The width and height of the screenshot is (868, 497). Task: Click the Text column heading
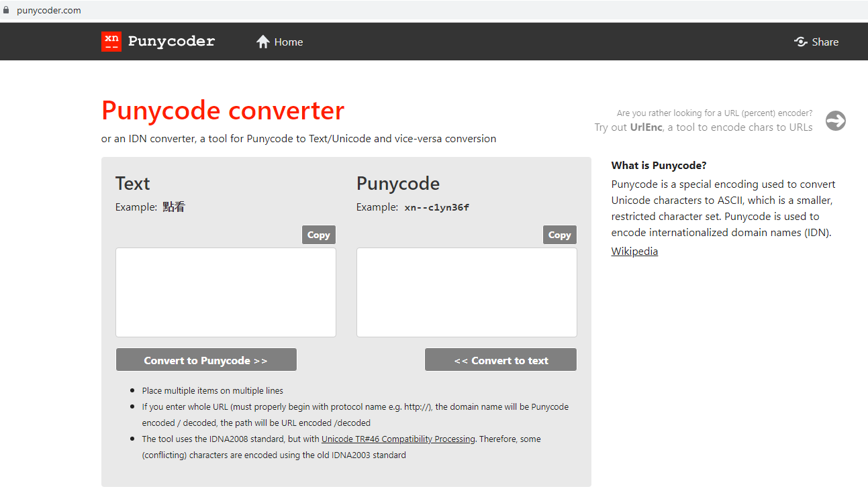click(133, 184)
